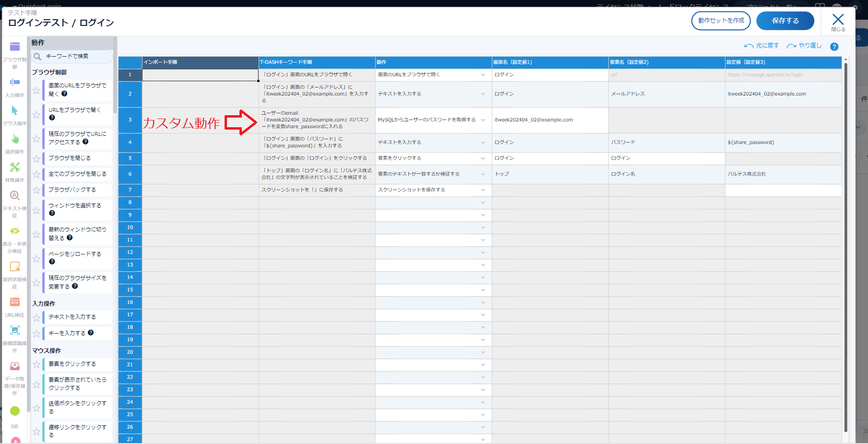Open 動作 dropdown in row 2
The height and width of the screenshot is (444, 868).
[x=483, y=94]
